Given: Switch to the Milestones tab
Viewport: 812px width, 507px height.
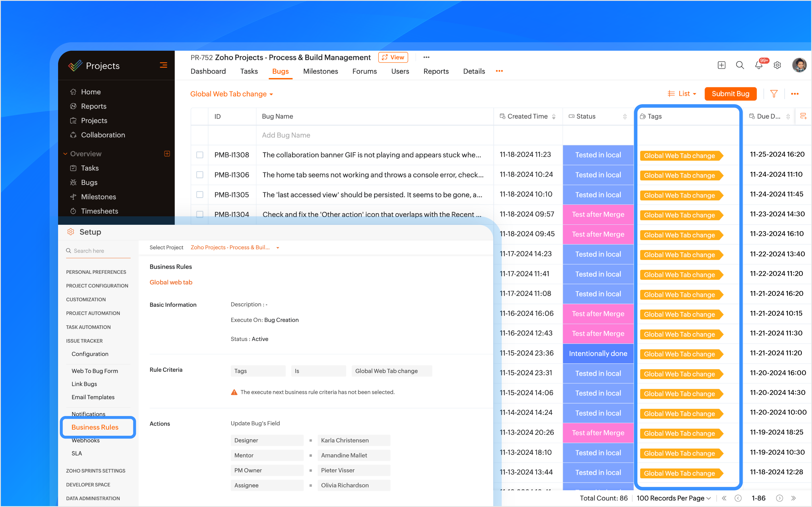Looking at the screenshot, I should pyautogui.click(x=321, y=71).
